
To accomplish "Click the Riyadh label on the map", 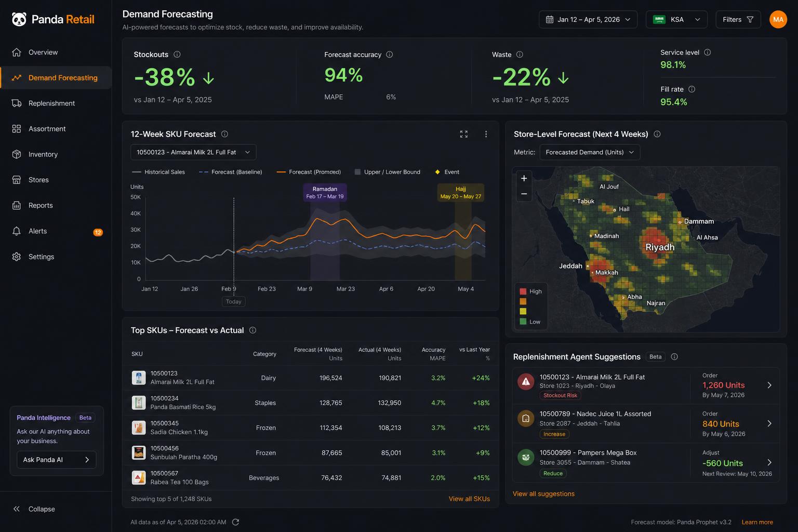I will [660, 247].
